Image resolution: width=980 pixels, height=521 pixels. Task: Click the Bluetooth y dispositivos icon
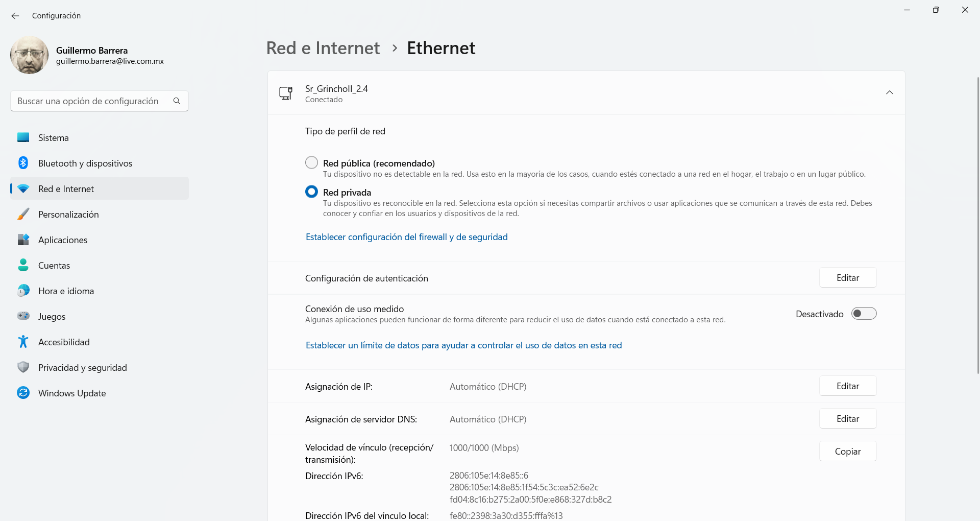click(x=23, y=163)
